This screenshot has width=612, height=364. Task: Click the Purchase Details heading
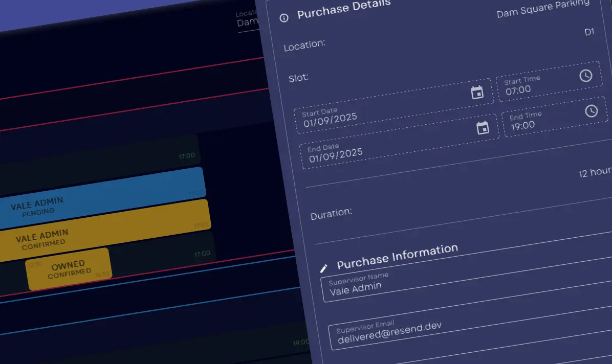(x=344, y=9)
